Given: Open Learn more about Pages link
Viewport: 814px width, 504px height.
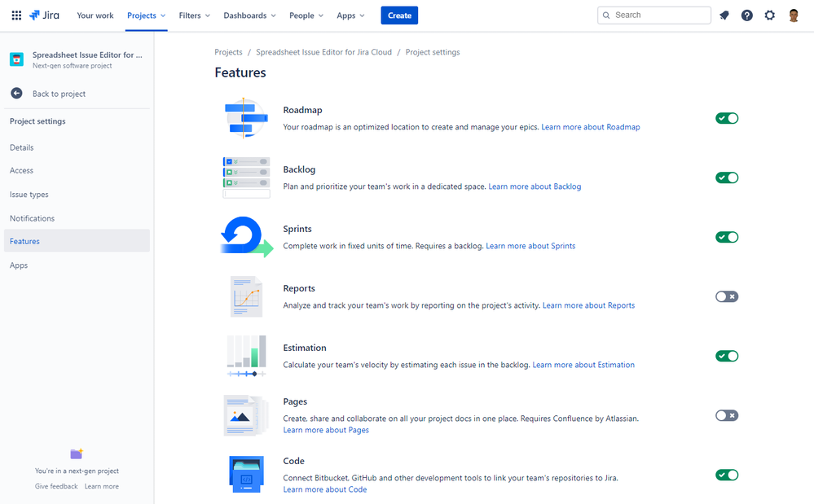Looking at the screenshot, I should (x=326, y=430).
